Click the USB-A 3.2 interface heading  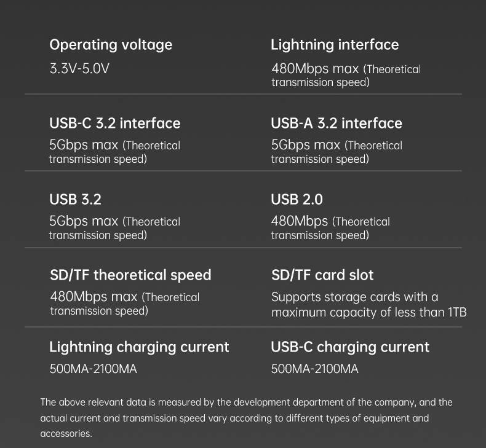coord(337,123)
